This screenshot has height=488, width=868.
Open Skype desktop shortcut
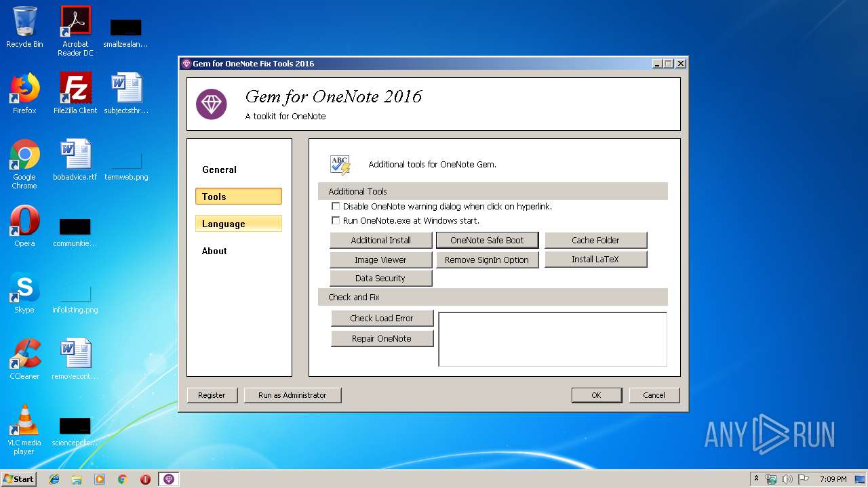(x=24, y=293)
